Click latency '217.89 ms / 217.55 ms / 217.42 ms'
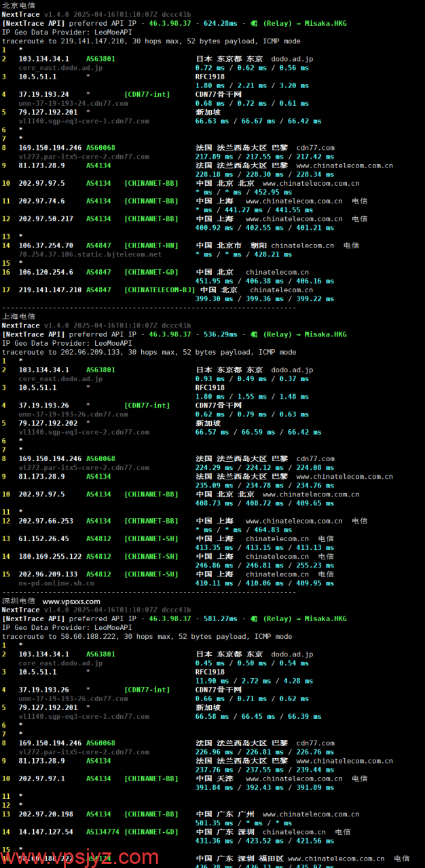 (264, 157)
